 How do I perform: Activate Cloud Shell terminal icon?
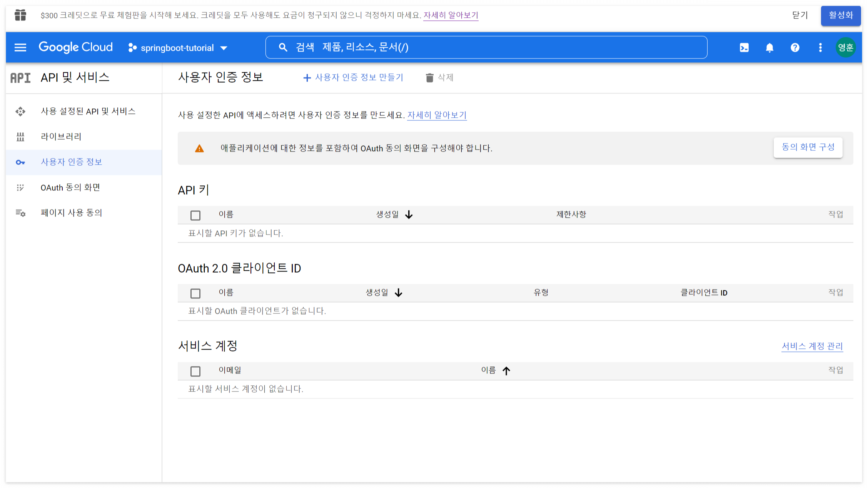(744, 47)
